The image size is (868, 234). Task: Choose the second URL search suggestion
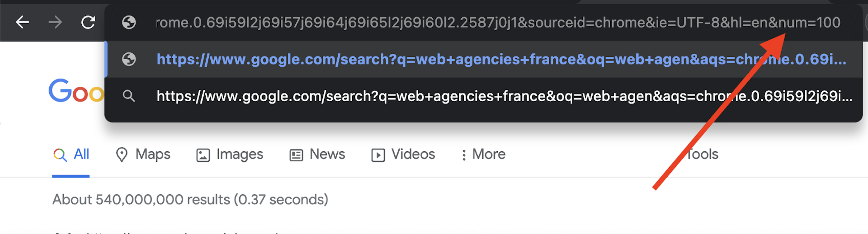coord(452,96)
